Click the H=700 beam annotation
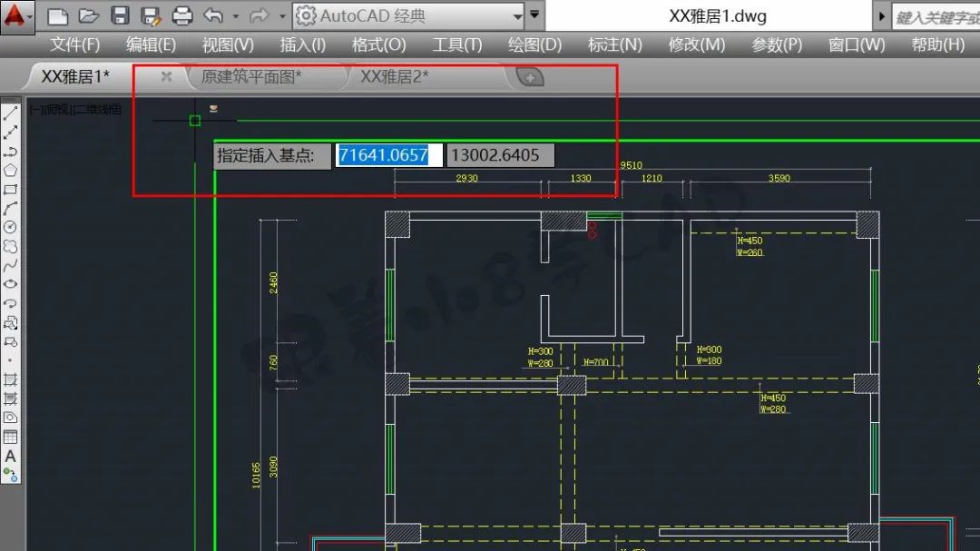 click(595, 362)
